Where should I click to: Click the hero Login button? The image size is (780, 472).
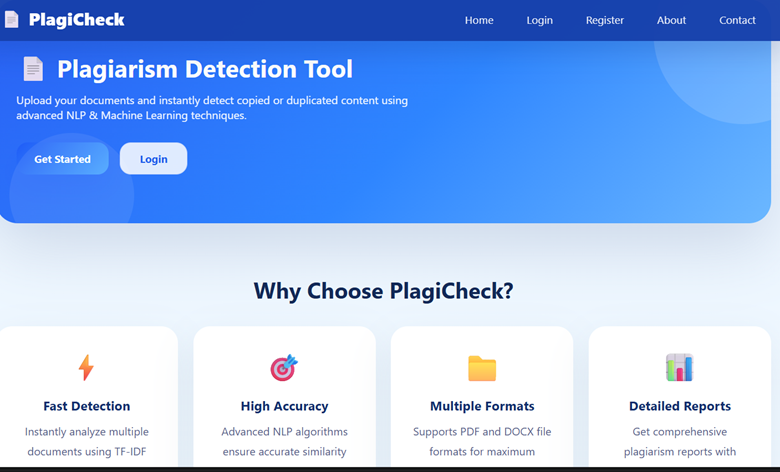[x=153, y=159]
